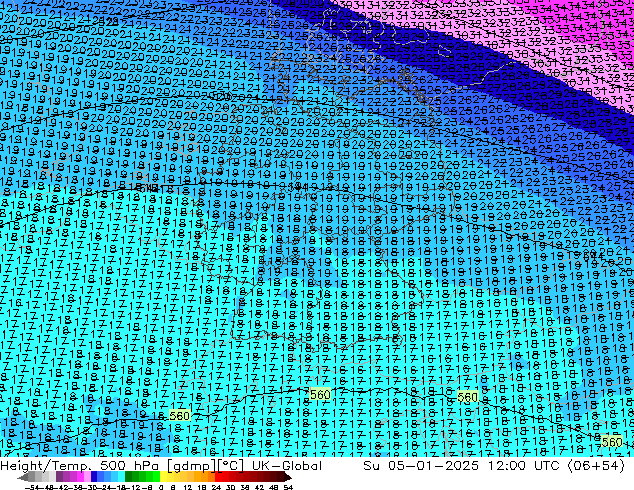
Task: Pick the bright green segment of the scale
Action: tap(156, 477)
